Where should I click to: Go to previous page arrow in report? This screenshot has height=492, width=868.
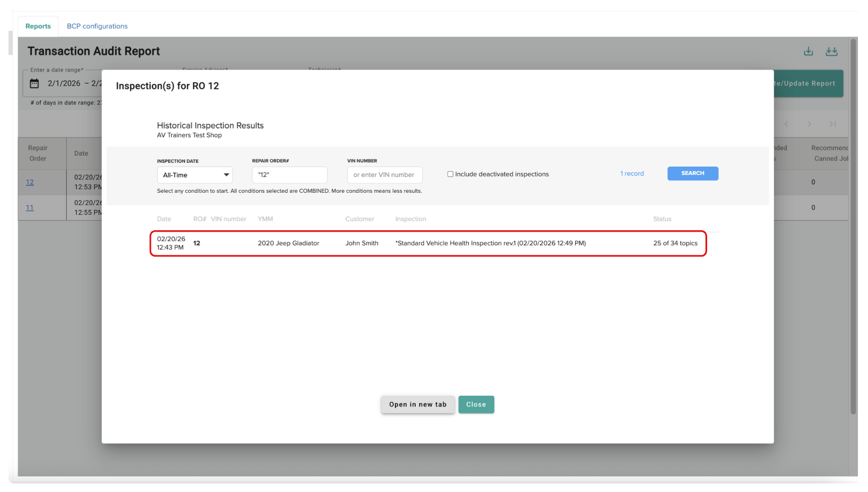[786, 124]
